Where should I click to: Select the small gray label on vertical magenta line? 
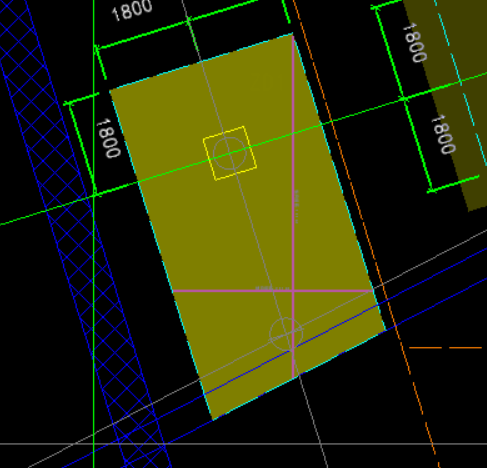(296, 207)
